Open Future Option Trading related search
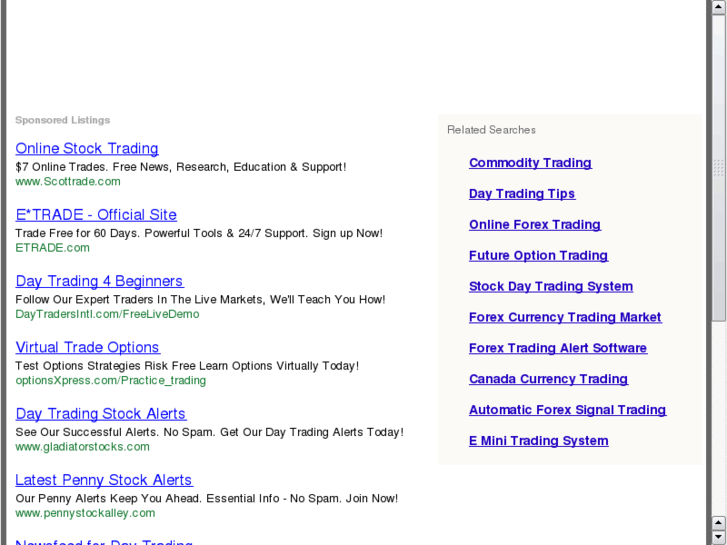 [x=538, y=256]
